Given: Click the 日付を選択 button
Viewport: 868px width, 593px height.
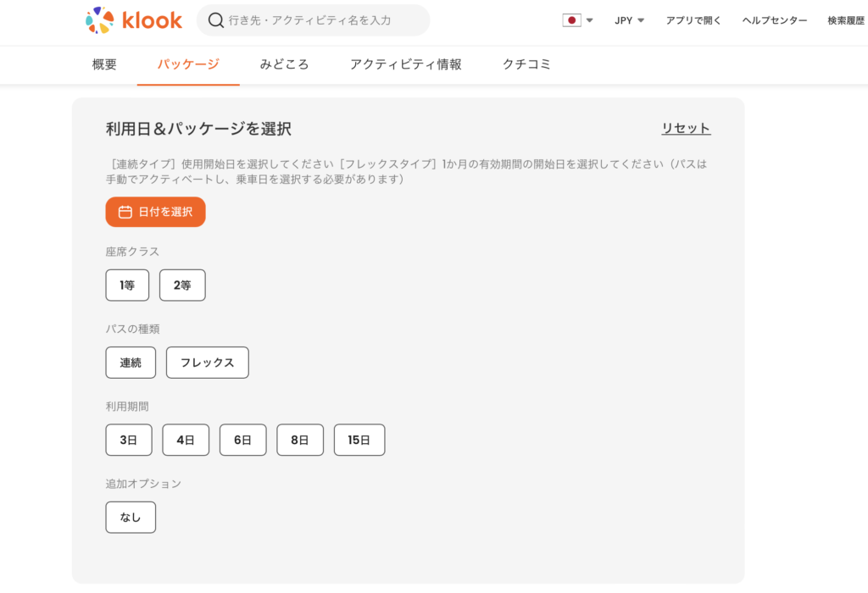Looking at the screenshot, I should coord(156,212).
